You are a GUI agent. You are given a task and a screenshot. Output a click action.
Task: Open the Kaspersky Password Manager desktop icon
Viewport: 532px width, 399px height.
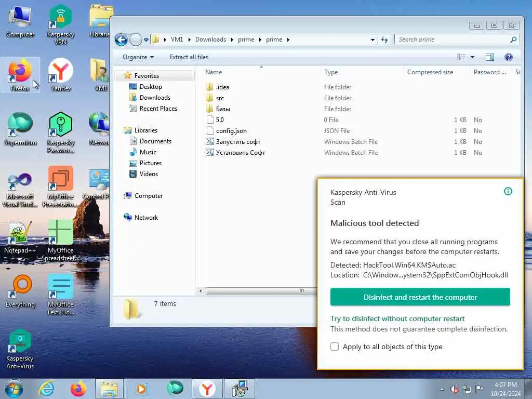61,132
